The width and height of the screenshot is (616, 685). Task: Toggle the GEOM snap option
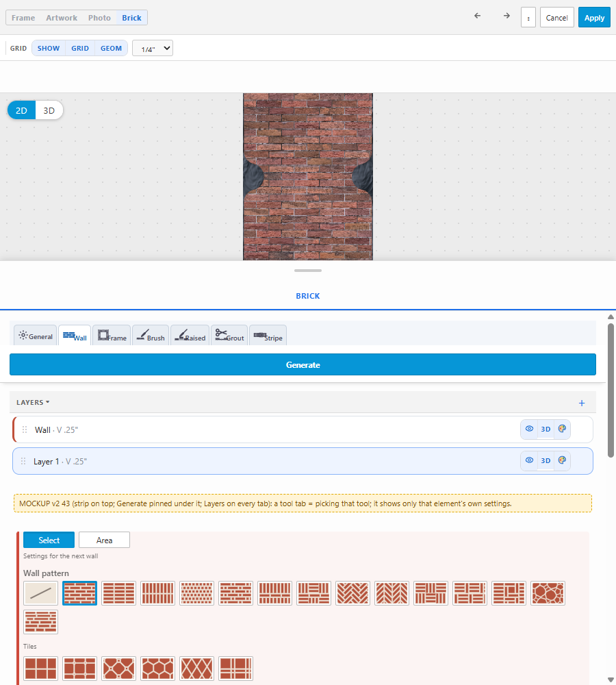111,48
